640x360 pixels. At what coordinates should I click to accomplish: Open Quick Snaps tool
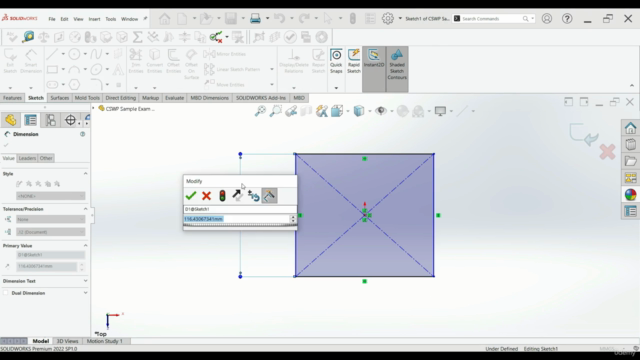[x=336, y=62]
